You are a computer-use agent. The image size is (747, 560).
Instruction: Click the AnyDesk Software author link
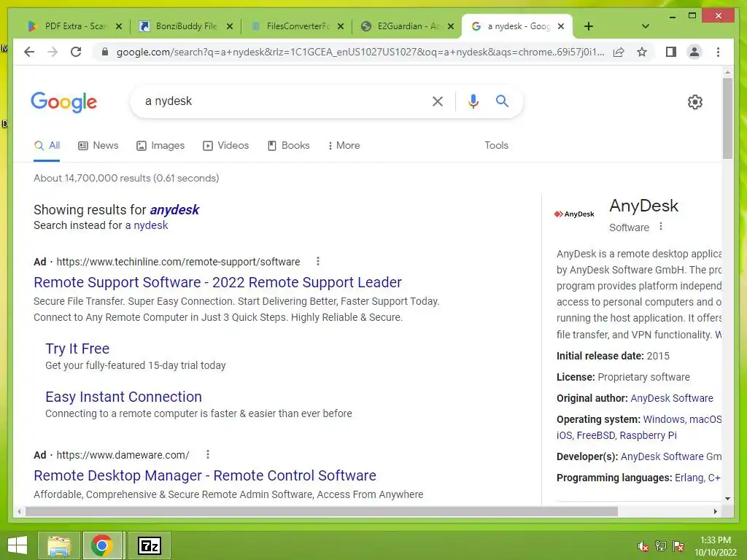672,398
